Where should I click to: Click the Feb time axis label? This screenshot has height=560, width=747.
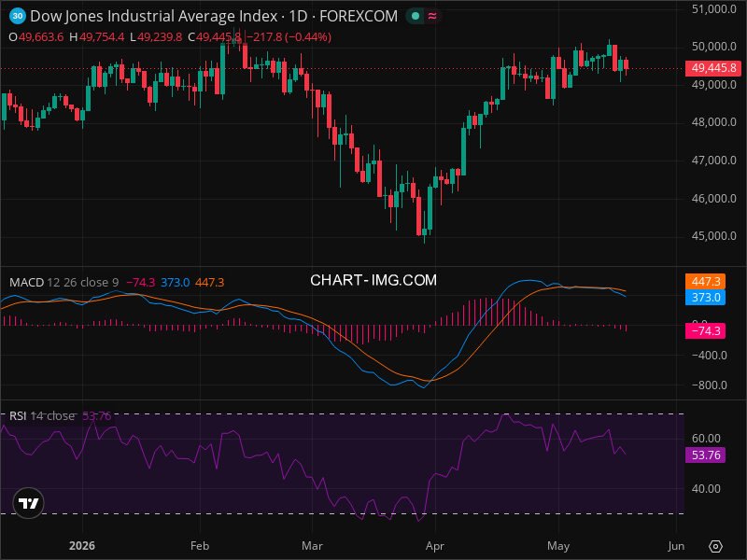point(200,546)
